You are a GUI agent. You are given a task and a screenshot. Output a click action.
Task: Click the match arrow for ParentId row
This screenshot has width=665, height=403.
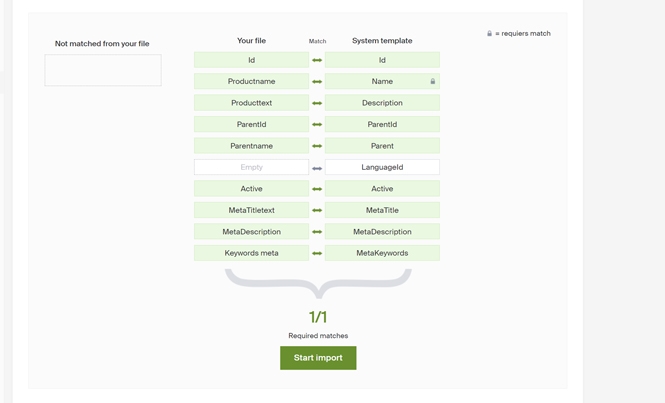(317, 125)
